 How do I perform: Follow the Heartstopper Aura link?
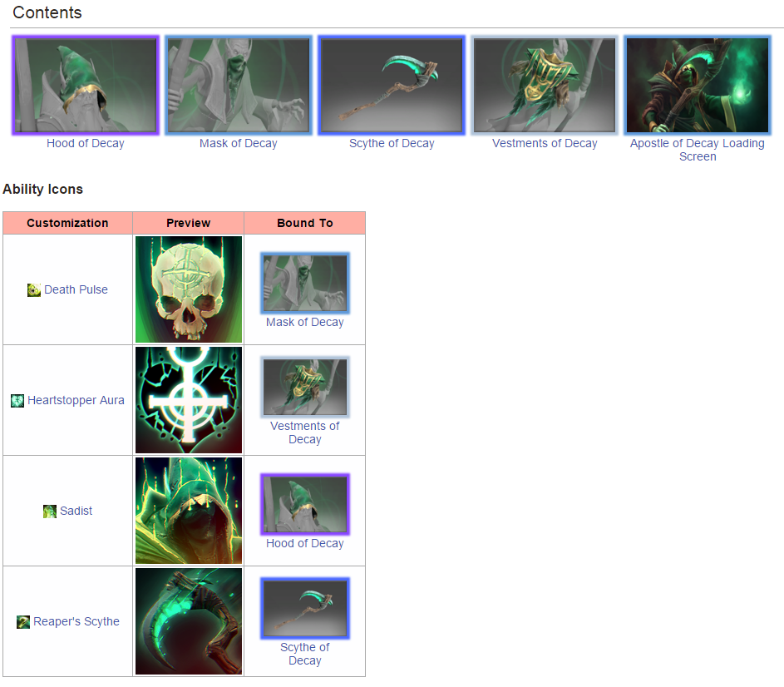coord(76,400)
